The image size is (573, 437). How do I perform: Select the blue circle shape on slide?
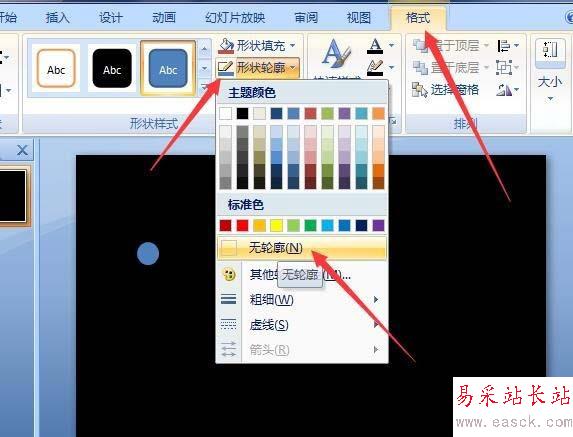[148, 253]
